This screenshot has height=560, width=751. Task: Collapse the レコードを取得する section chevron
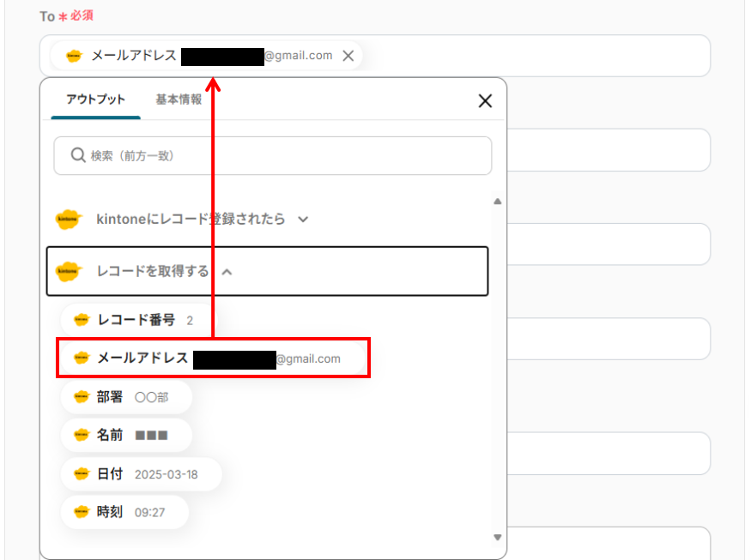coord(227,272)
